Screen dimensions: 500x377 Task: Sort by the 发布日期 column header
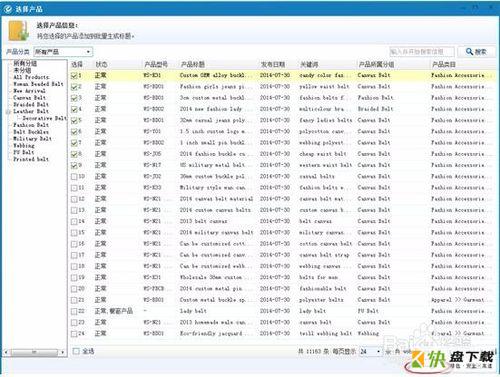pos(273,64)
